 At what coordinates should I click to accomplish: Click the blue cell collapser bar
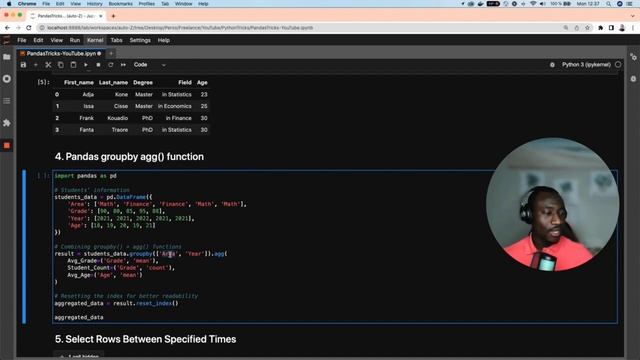(24, 247)
